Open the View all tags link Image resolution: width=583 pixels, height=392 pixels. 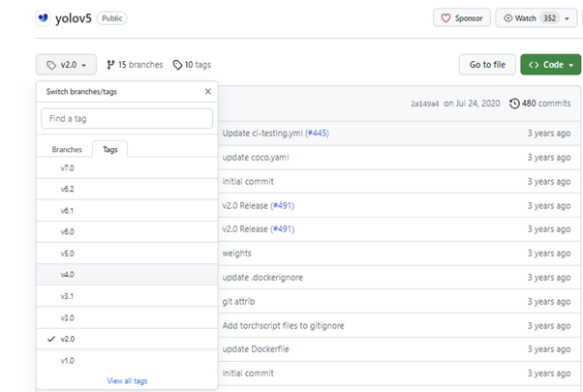tap(127, 380)
